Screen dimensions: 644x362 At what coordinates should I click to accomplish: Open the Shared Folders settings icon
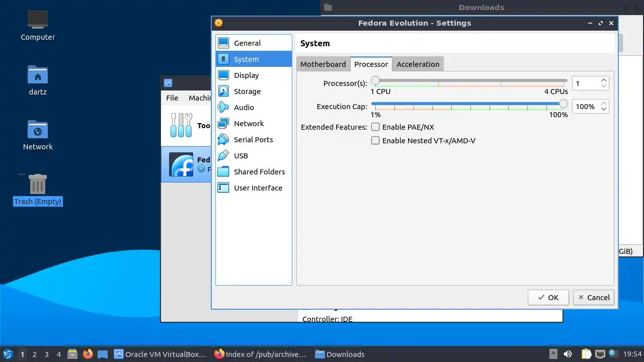click(x=224, y=172)
